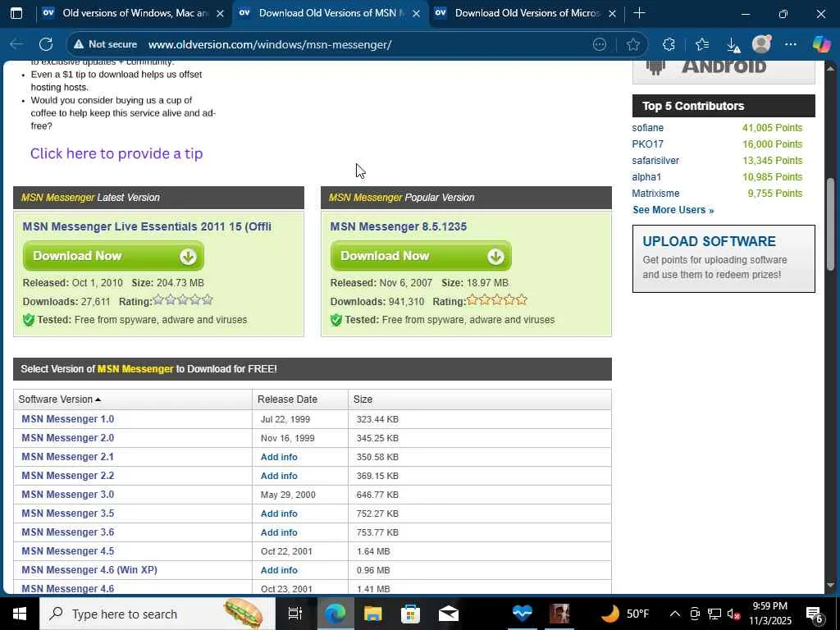Click the browser Back arrow
This screenshot has width=840, height=630.
pos(16,44)
